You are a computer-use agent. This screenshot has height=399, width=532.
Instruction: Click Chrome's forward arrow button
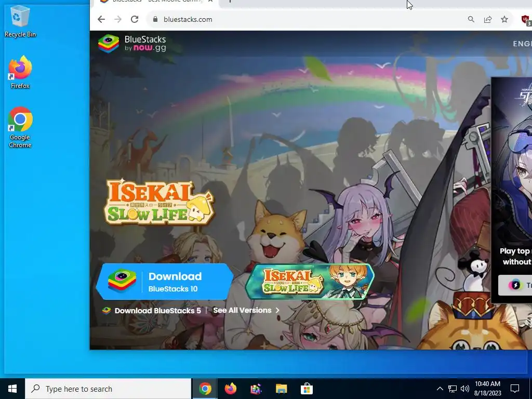[118, 19]
